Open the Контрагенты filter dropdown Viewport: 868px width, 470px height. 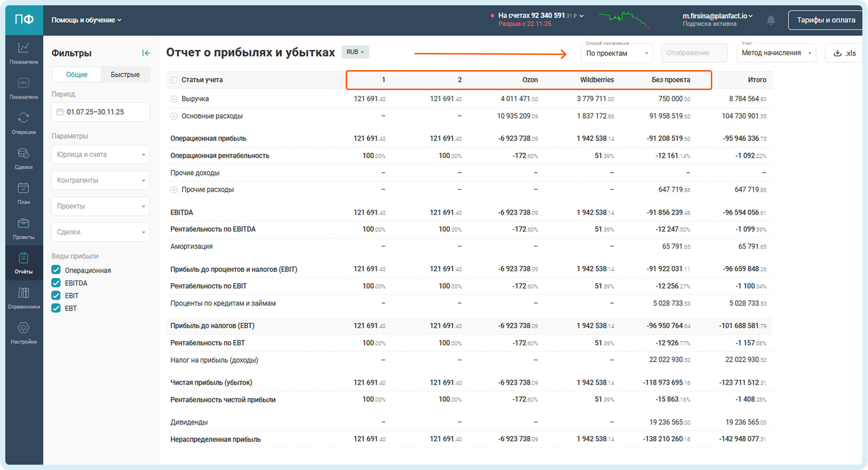100,180
